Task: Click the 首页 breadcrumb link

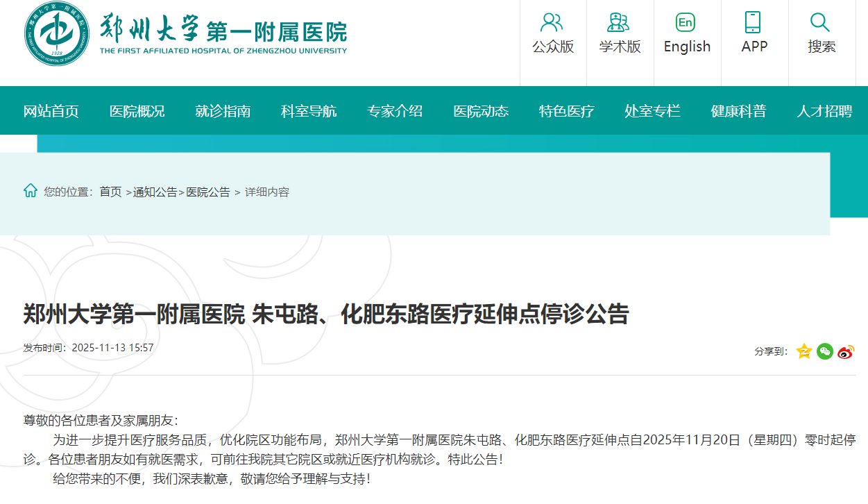Action: coord(110,192)
